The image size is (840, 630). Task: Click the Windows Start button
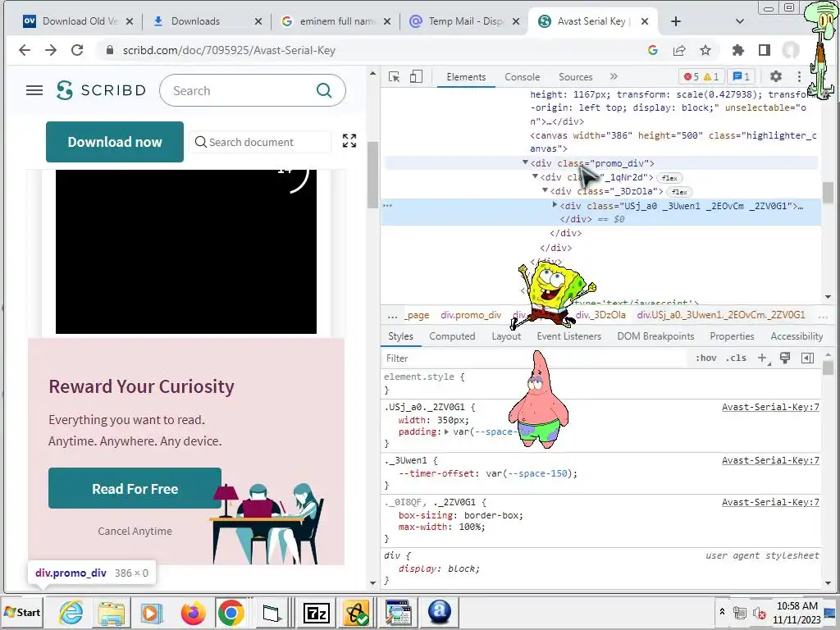(x=22, y=612)
